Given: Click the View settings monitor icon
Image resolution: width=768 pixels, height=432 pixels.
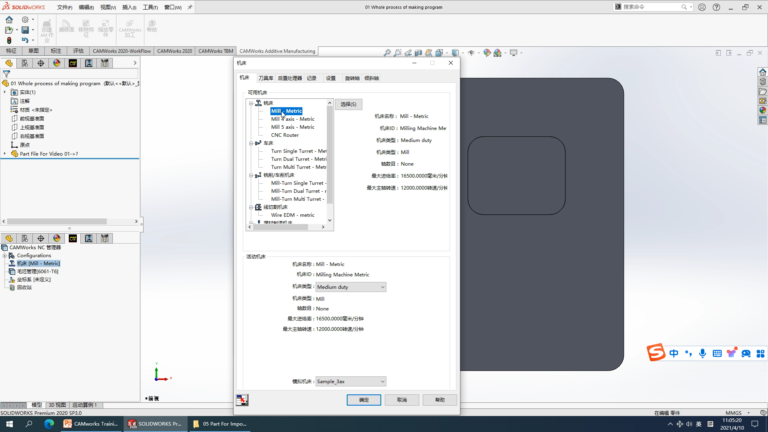Looking at the screenshot, I should [513, 53].
